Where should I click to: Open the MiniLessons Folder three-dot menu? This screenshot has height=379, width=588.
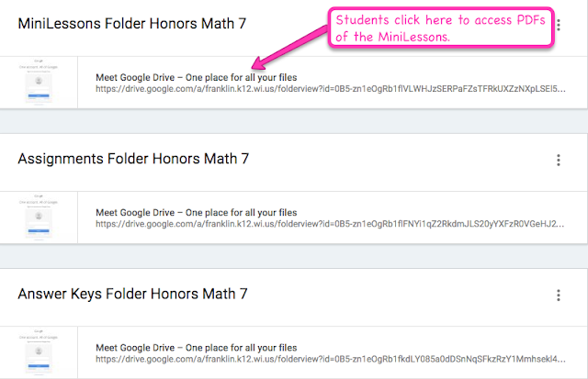pyautogui.click(x=559, y=26)
